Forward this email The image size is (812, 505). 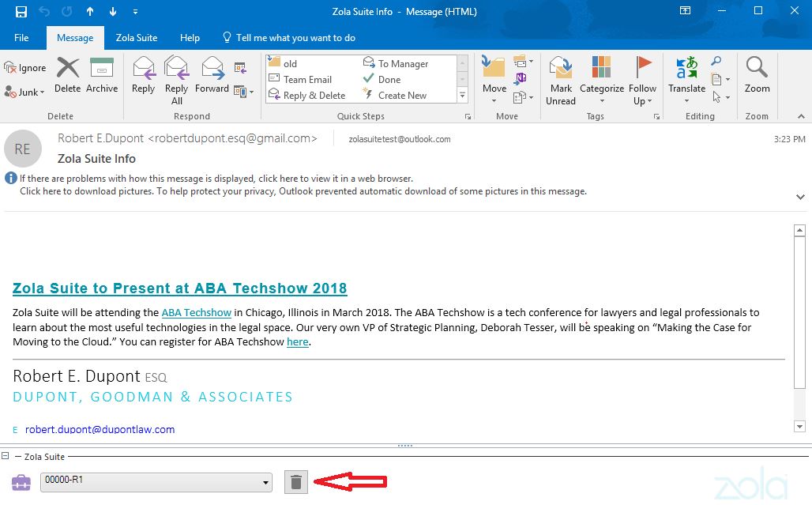click(x=212, y=76)
